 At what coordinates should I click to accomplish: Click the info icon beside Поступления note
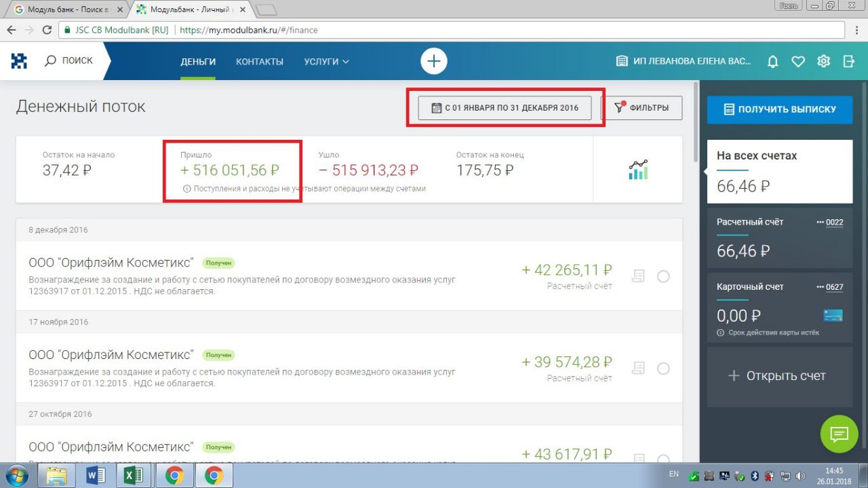tap(186, 189)
